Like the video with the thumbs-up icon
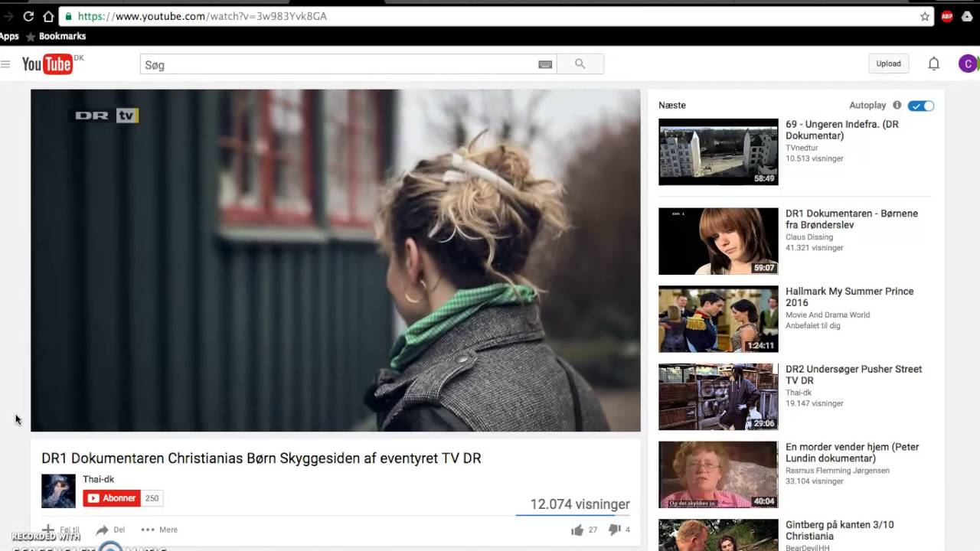The width and height of the screenshot is (980, 551). point(577,530)
